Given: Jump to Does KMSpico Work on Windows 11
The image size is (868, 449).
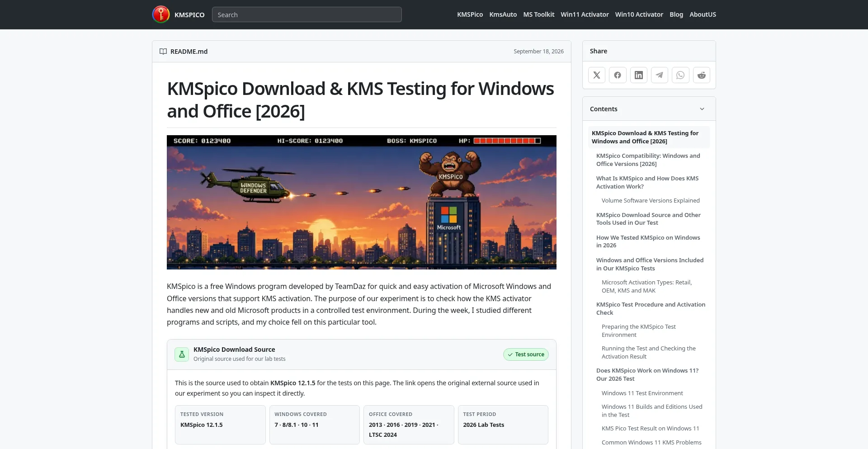Looking at the screenshot, I should tap(647, 374).
